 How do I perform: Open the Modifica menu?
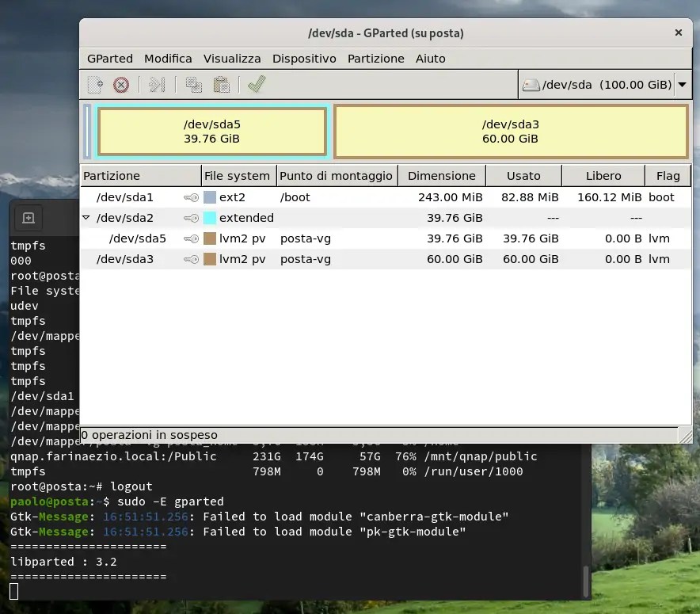click(168, 59)
